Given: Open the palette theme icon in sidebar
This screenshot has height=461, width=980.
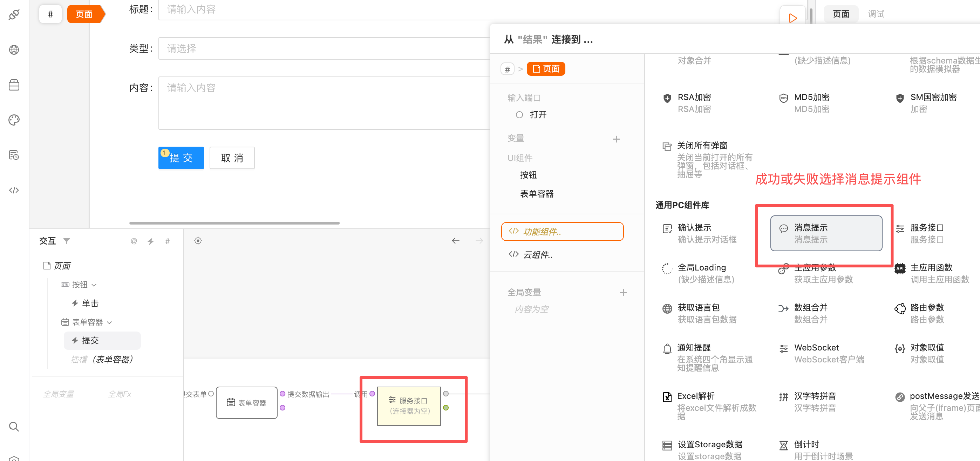Looking at the screenshot, I should (x=14, y=120).
